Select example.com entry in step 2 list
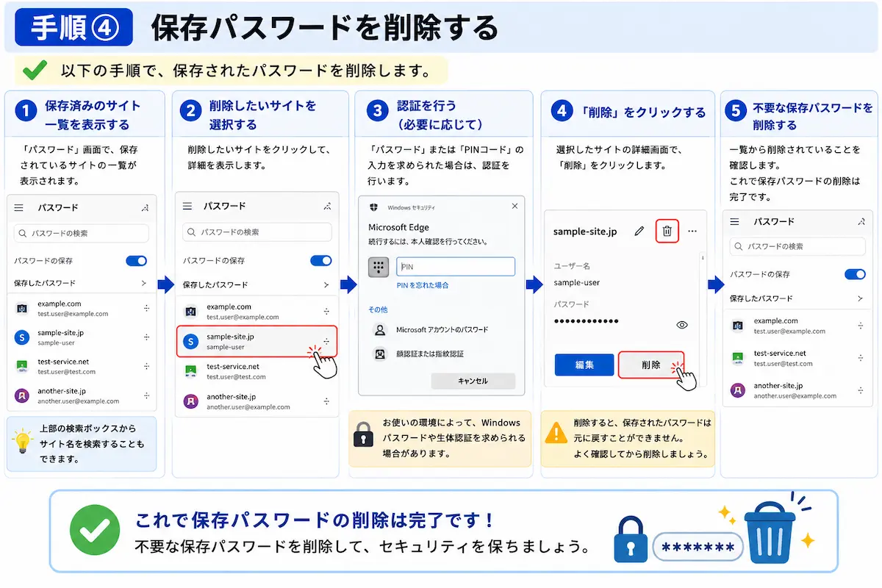 (x=257, y=312)
